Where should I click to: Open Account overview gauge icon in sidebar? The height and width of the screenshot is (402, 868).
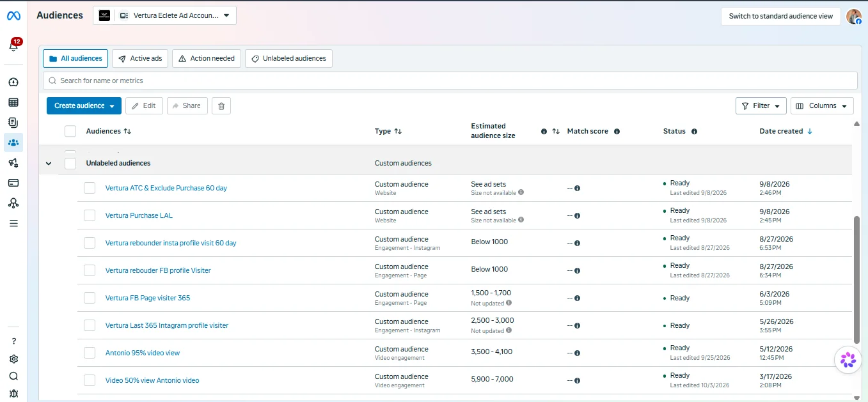[13, 82]
